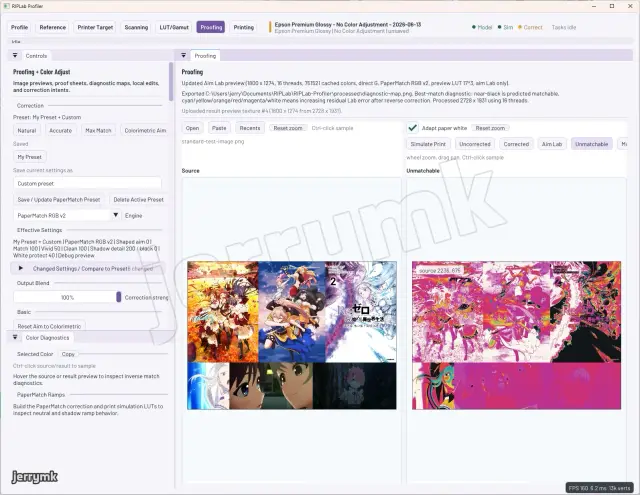Click the 100% correction strength slider
The width and height of the screenshot is (640, 495).
[67, 297]
